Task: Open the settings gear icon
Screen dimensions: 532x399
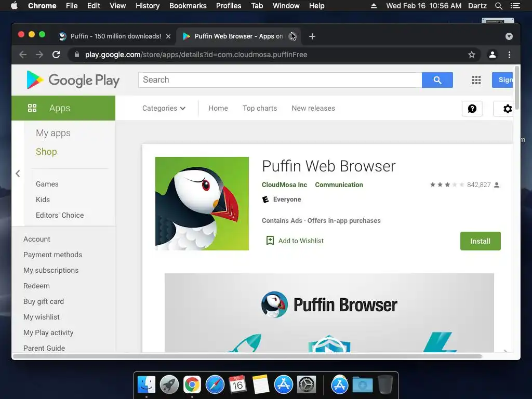Action: (507, 109)
